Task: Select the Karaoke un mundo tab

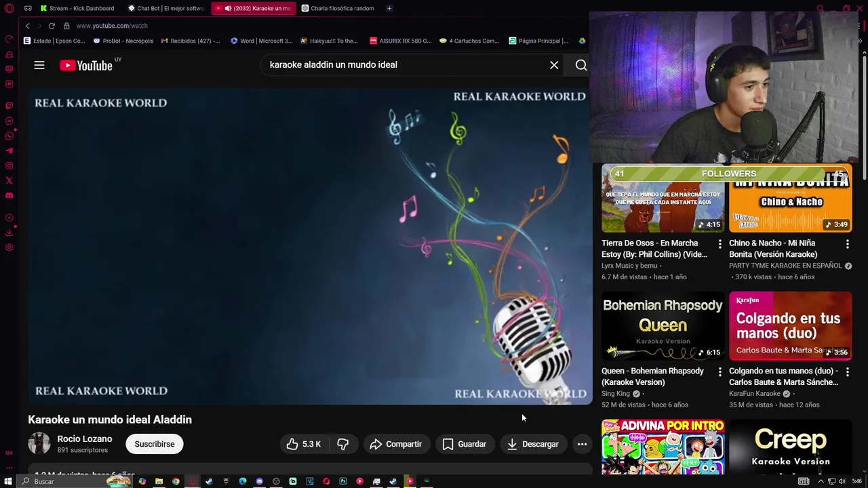Action: pyautogui.click(x=254, y=8)
